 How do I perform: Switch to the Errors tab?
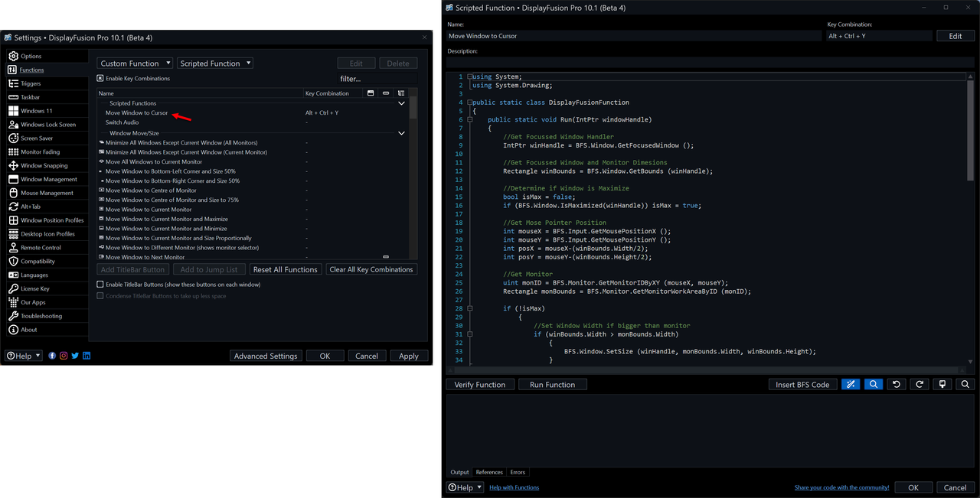tap(518, 472)
